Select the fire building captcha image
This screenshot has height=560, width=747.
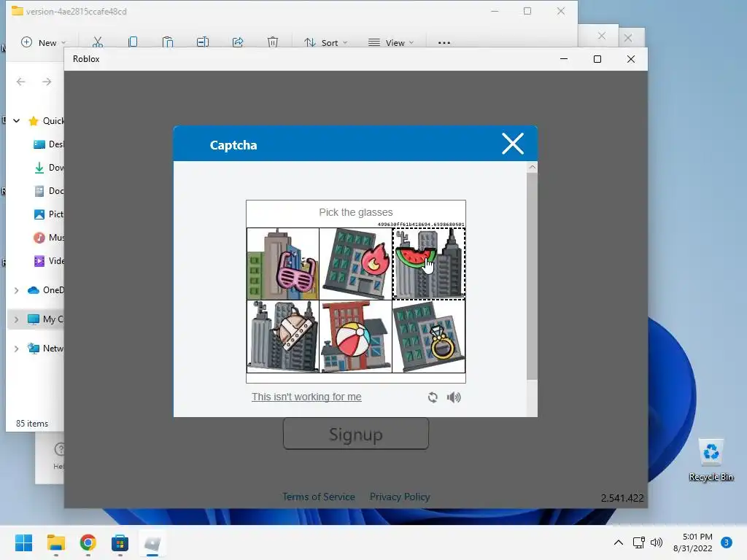(356, 264)
